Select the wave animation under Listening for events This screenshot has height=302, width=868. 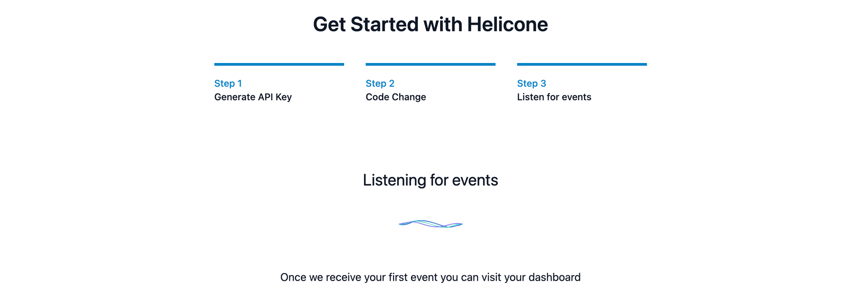[x=430, y=224]
